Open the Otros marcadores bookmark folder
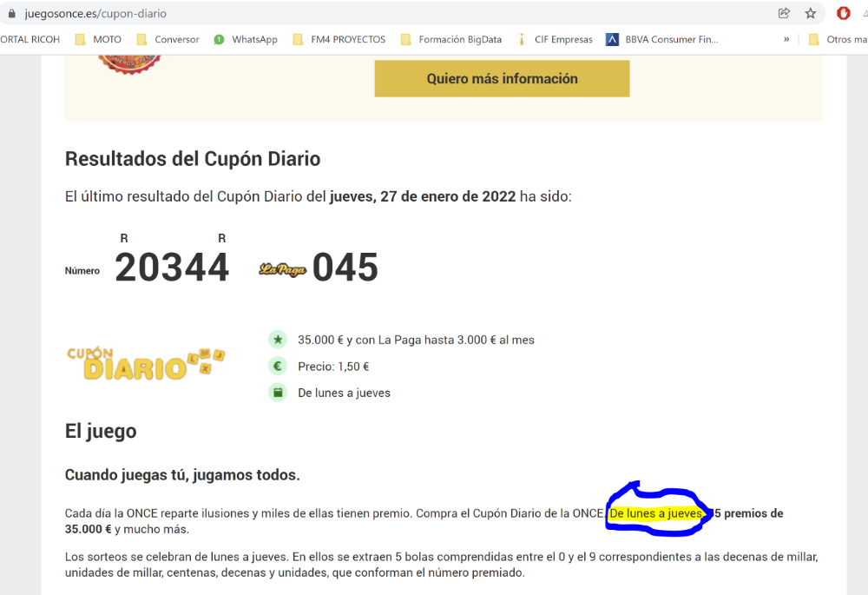The height and width of the screenshot is (595, 868). coord(838,39)
